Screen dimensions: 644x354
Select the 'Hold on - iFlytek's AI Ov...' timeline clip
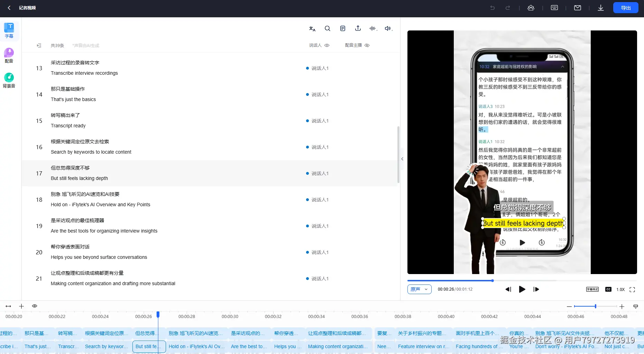(197, 346)
